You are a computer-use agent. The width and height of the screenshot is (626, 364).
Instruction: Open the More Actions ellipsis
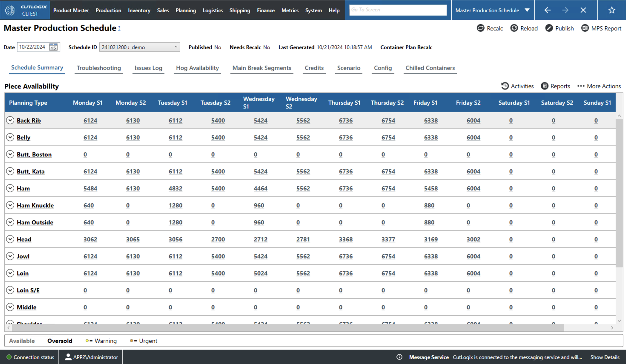(580, 86)
